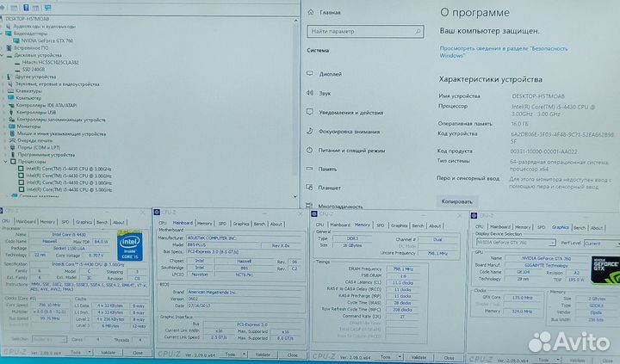Viewport: 620px width, 364px height.
Task: Open CPU tab in CPU-Z Graphics window
Action: click(x=480, y=227)
